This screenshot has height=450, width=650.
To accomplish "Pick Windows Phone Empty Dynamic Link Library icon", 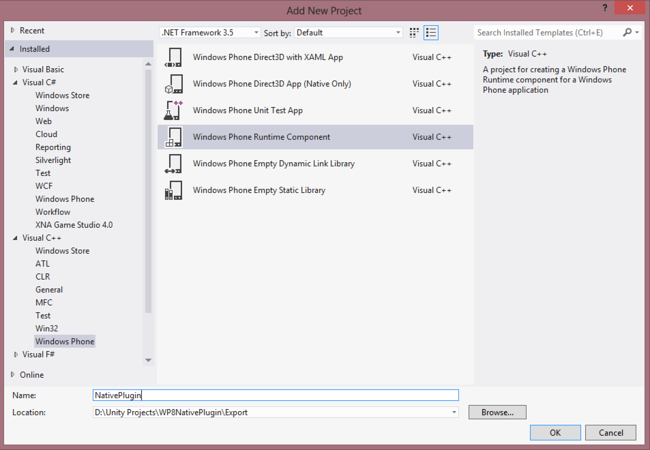I will [173, 164].
